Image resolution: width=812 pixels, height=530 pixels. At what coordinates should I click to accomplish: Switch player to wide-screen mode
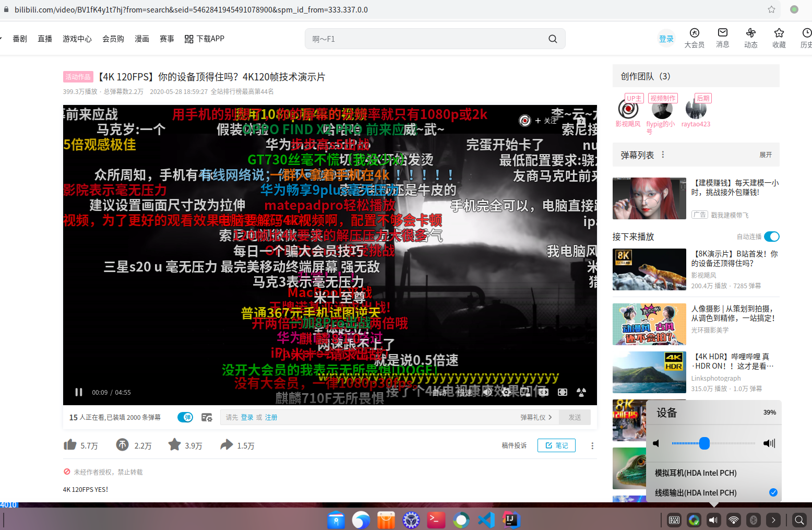(543, 392)
